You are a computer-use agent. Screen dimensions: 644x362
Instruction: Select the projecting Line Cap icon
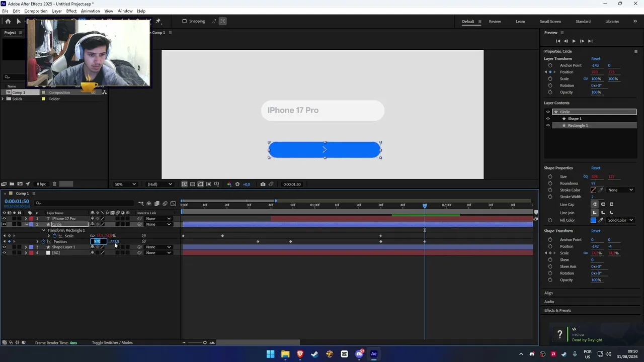click(x=611, y=204)
